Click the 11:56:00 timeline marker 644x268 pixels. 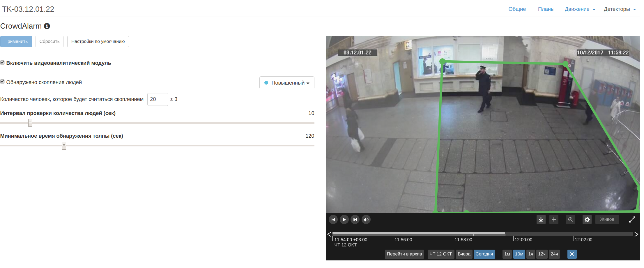(x=403, y=239)
